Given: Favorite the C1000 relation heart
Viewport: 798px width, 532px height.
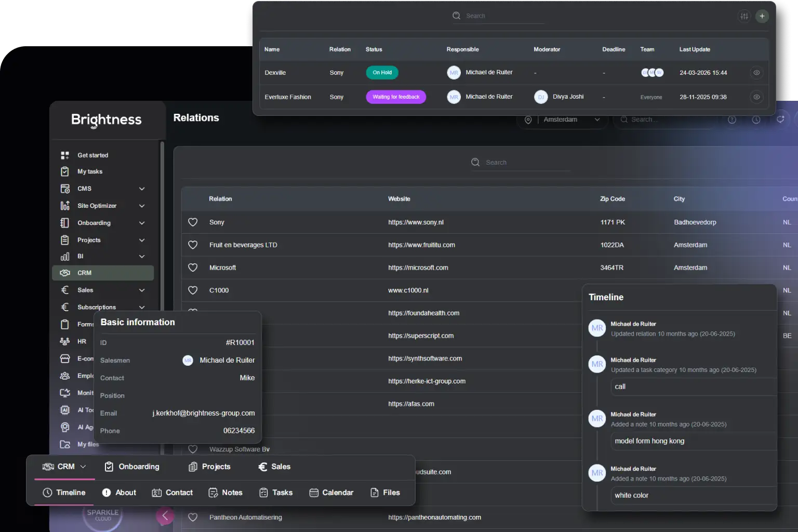Looking at the screenshot, I should (193, 290).
